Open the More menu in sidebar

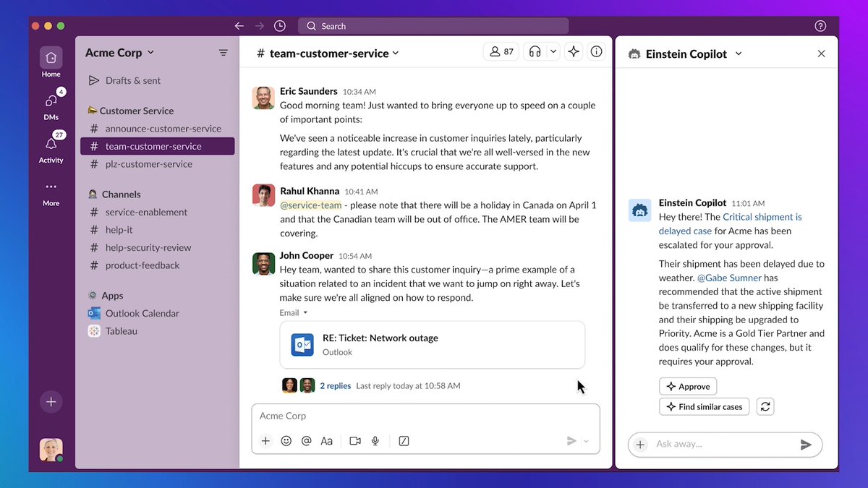point(51,192)
